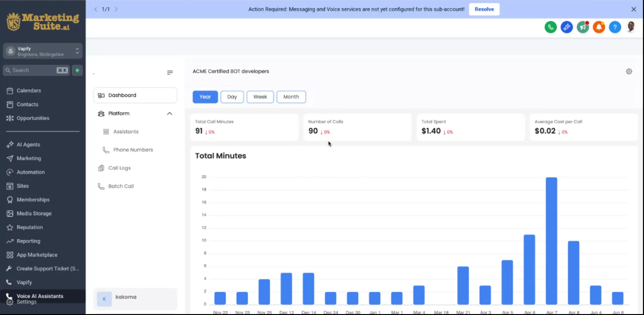644x315 pixels.
Task: Click the Resolve button in the alert banner
Action: (484, 9)
